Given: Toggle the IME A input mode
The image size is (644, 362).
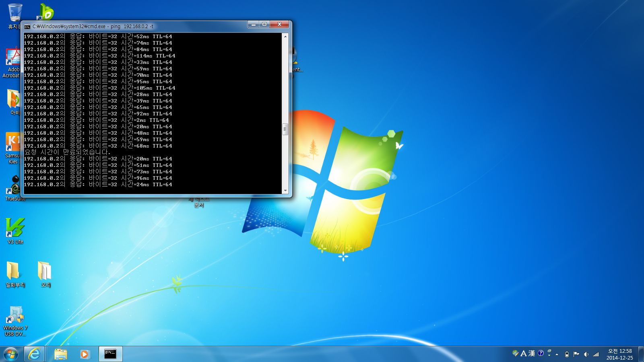Looking at the screenshot, I should (x=523, y=353).
